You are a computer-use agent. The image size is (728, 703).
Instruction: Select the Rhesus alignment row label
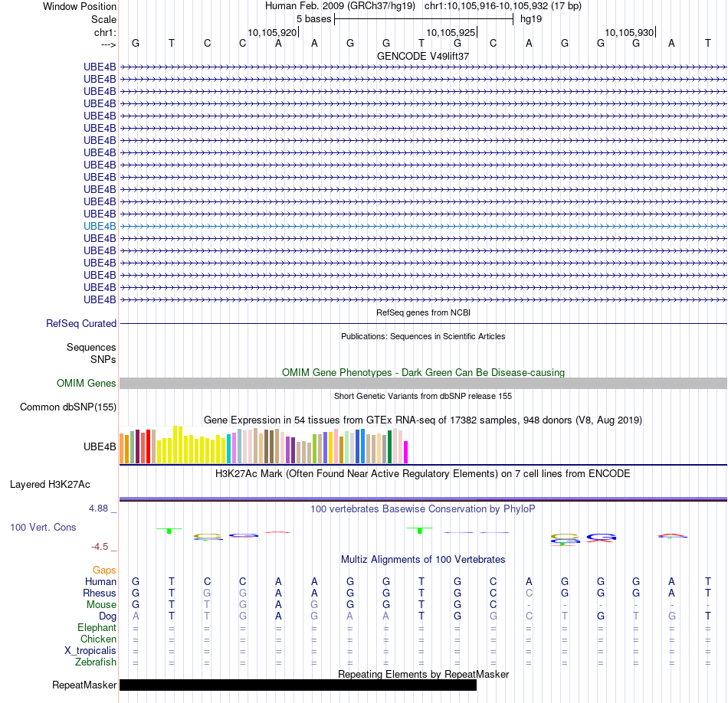pos(100,593)
